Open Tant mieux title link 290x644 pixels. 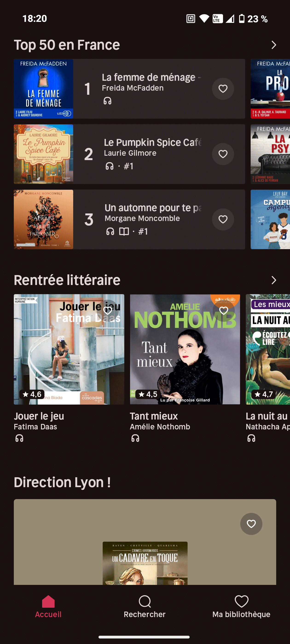(154, 416)
